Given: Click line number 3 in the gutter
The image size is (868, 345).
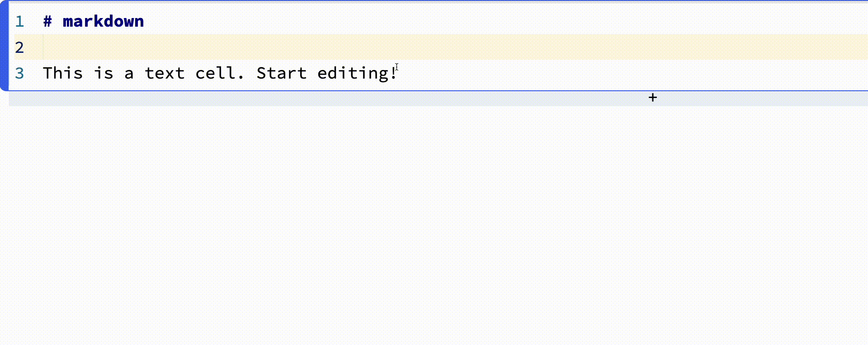Looking at the screenshot, I should (19, 73).
